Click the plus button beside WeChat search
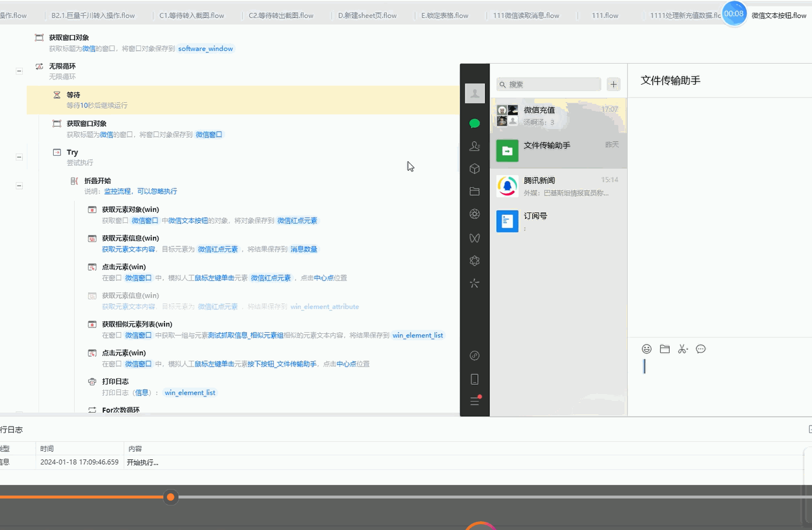Viewport: 812px width, 530px height. point(613,85)
